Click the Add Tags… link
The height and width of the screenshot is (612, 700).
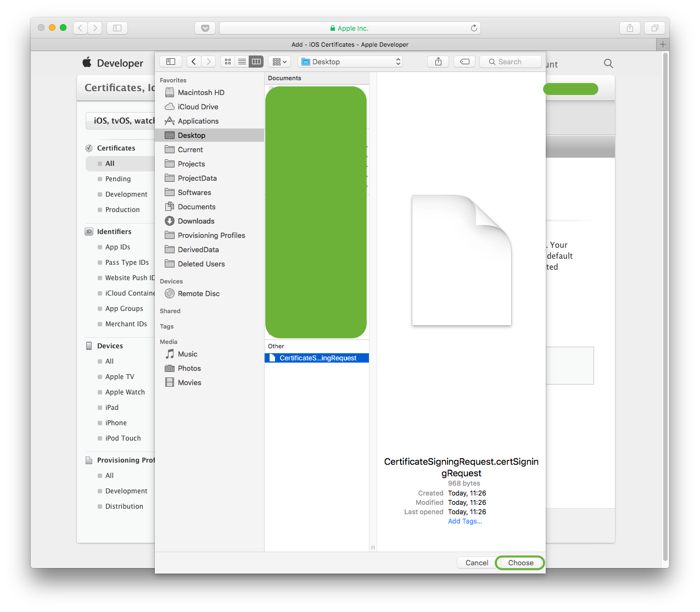465,521
